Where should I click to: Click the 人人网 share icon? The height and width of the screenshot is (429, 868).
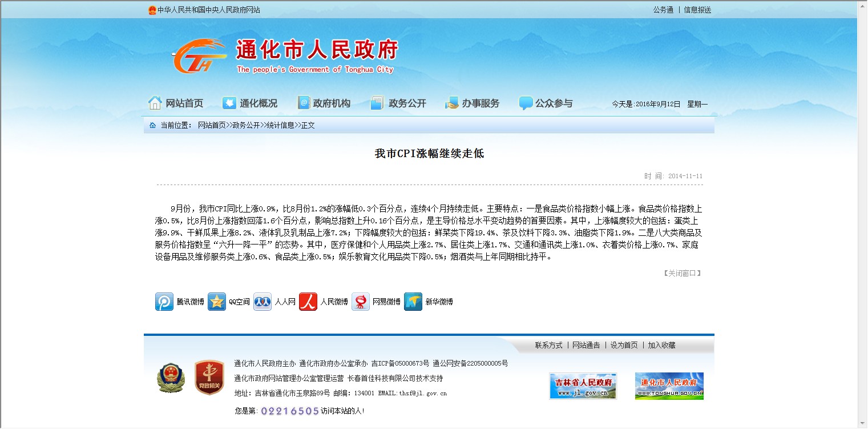[263, 302]
